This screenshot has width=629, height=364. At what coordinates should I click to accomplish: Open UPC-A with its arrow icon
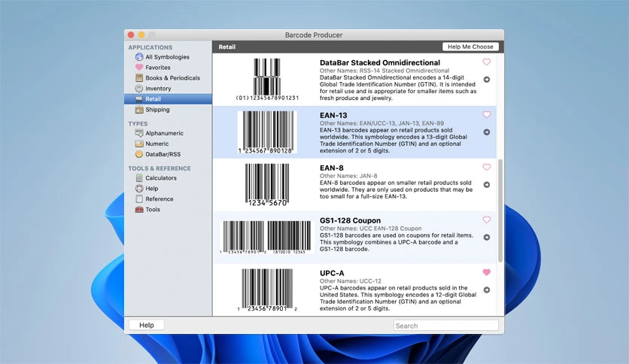click(487, 290)
